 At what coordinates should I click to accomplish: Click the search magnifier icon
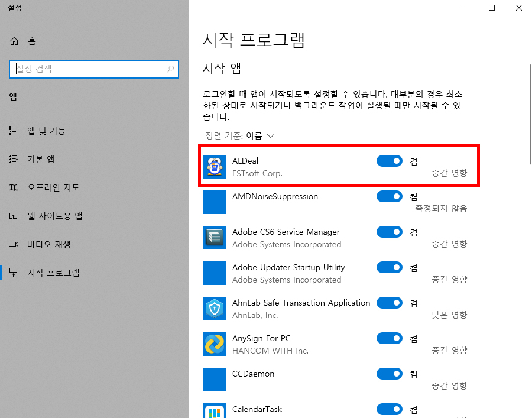pyautogui.click(x=170, y=69)
